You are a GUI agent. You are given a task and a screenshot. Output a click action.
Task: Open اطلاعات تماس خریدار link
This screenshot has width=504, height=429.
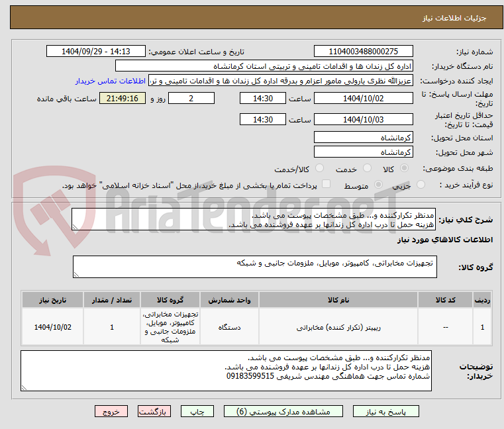(111, 81)
